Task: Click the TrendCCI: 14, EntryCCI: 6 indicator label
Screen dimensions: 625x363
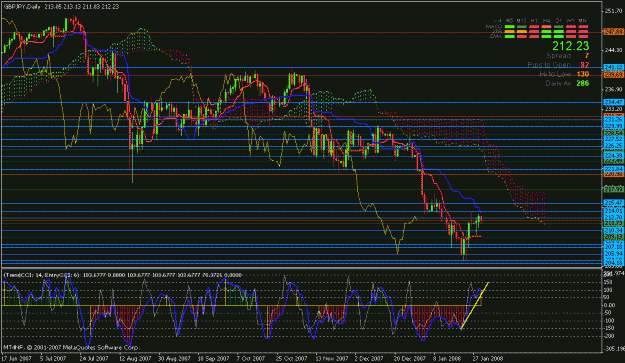Action: point(41,275)
